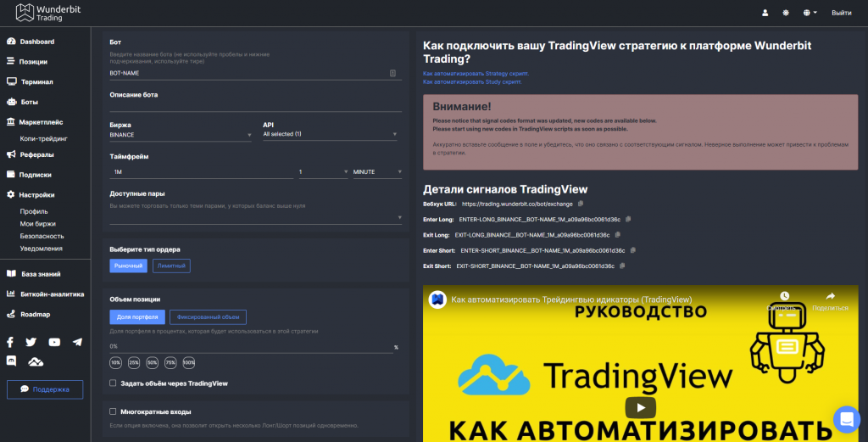Copy the Вебхук URL
868x442 pixels.
(x=581, y=204)
